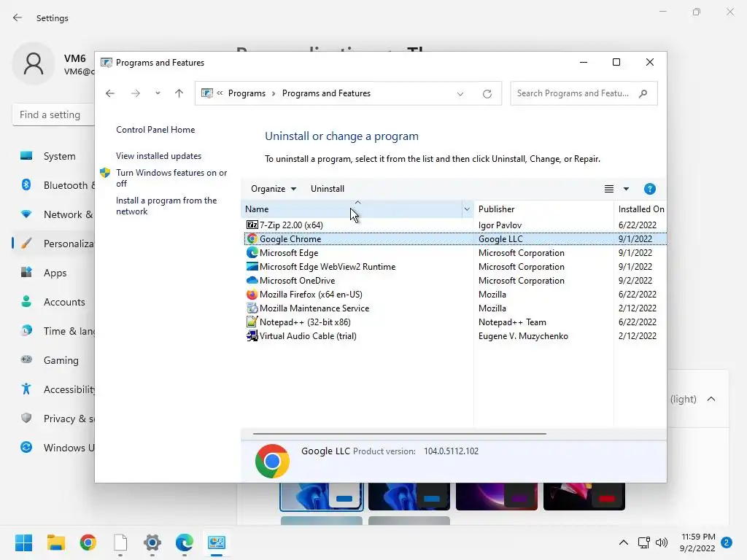Select the light Windows theme thumbnail

pyautogui.click(x=322, y=496)
